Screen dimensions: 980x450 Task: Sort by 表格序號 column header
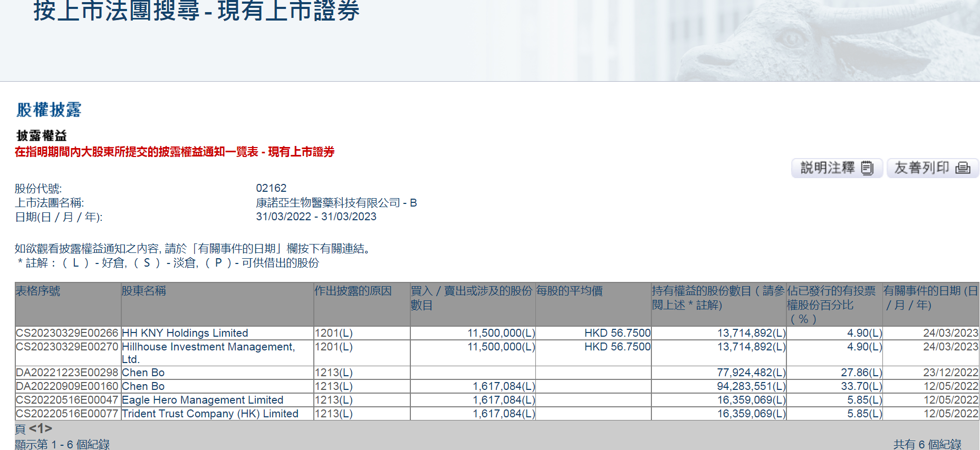pos(38,291)
